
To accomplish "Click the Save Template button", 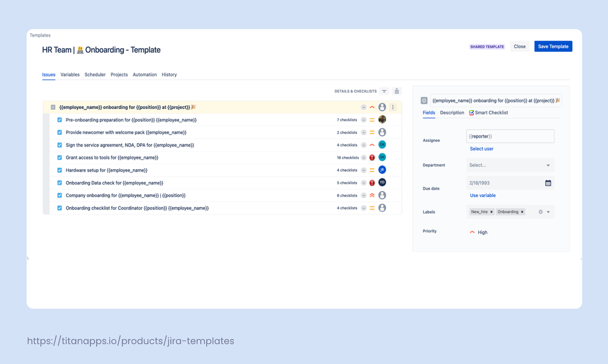I will pos(553,46).
